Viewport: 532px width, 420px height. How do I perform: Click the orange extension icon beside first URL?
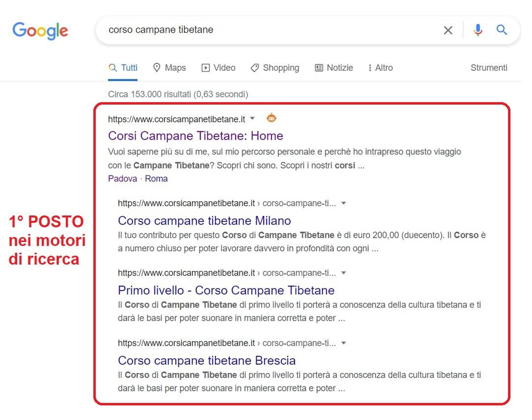[271, 118]
